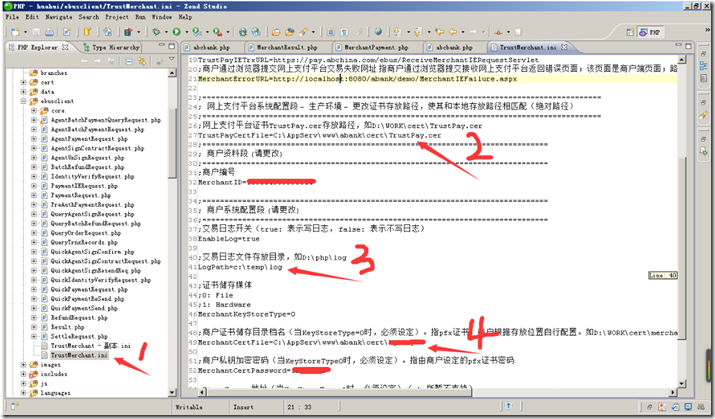The width and height of the screenshot is (715, 419).
Task: Toggle Link with Editor in PHP Explorer
Action: click(x=142, y=61)
